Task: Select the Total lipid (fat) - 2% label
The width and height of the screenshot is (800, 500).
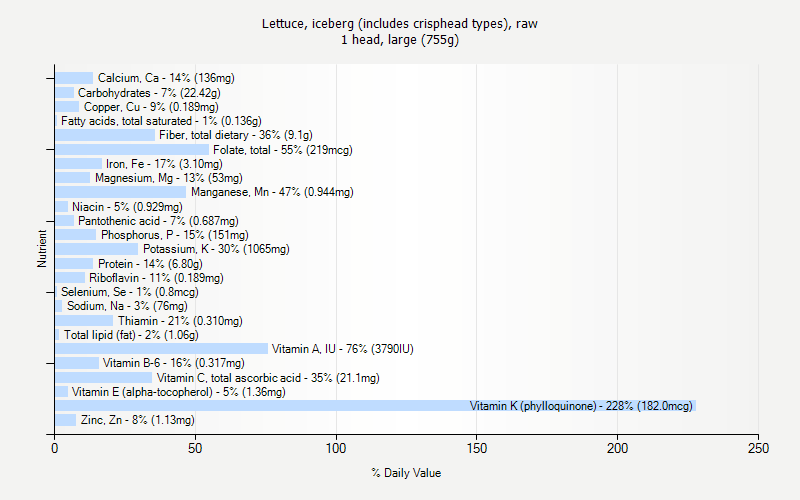Action: point(131,335)
